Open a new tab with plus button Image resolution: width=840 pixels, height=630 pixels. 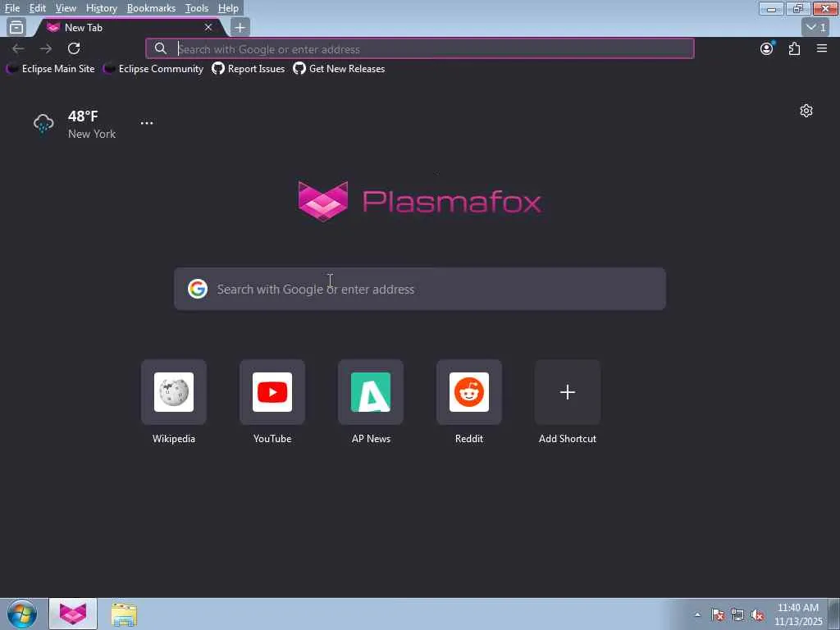coord(240,27)
